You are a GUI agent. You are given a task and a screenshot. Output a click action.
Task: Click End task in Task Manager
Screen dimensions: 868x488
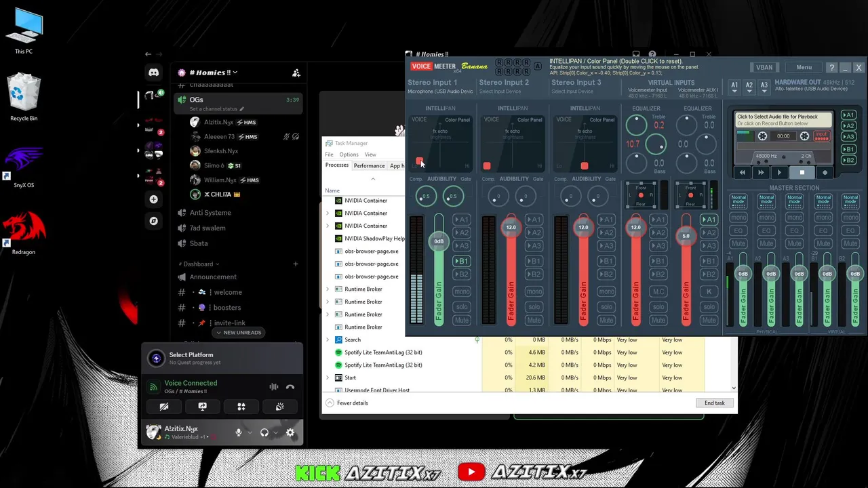714,403
